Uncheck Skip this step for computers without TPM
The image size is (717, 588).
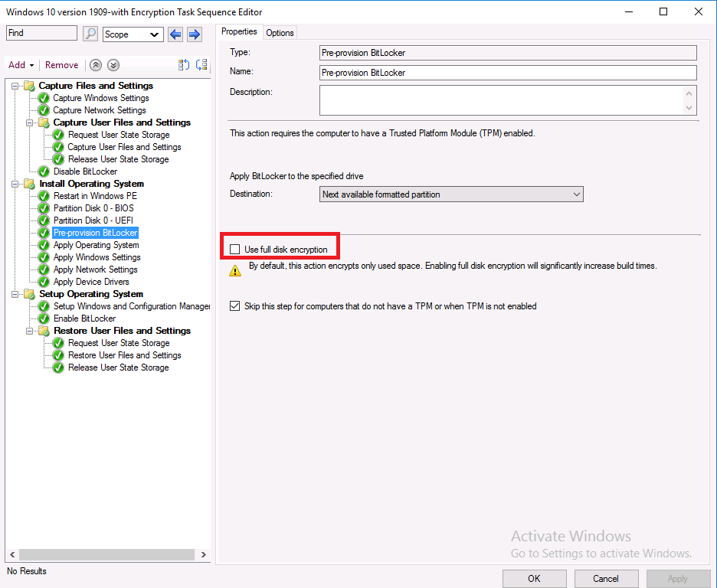234,306
